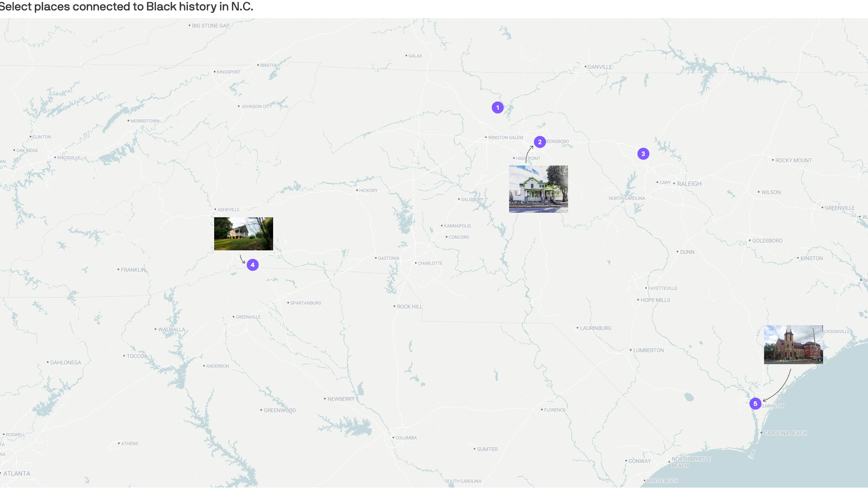Click the JOHNSON CITY label

pyautogui.click(x=256, y=107)
